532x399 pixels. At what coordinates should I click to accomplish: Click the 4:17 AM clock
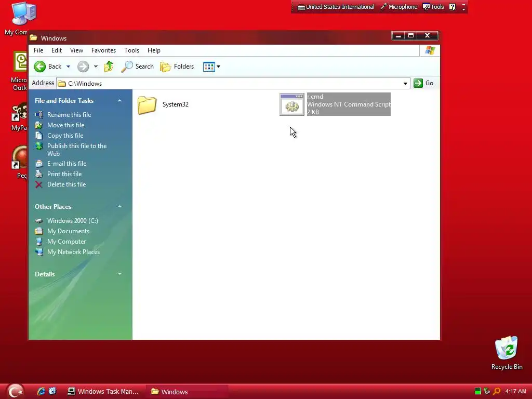pyautogui.click(x=515, y=391)
